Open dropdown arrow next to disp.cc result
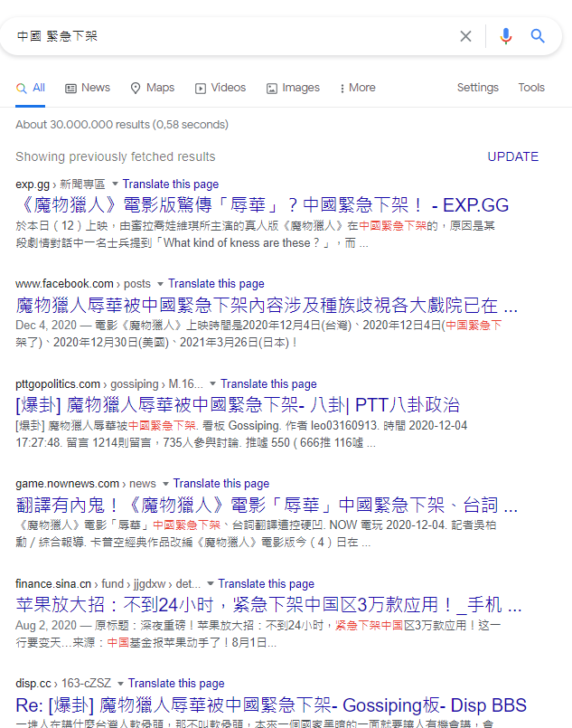The width and height of the screenshot is (572, 728). click(120, 683)
